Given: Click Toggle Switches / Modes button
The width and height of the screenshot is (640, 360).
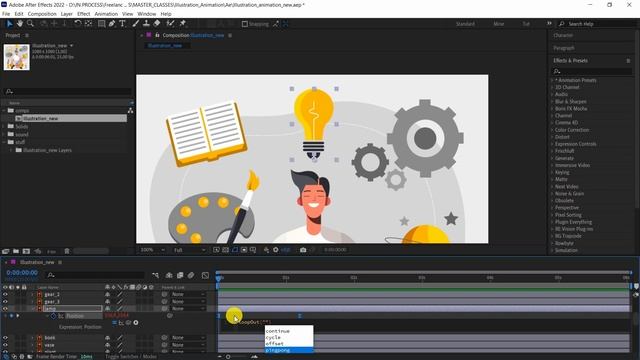Looking at the screenshot, I should [131, 356].
